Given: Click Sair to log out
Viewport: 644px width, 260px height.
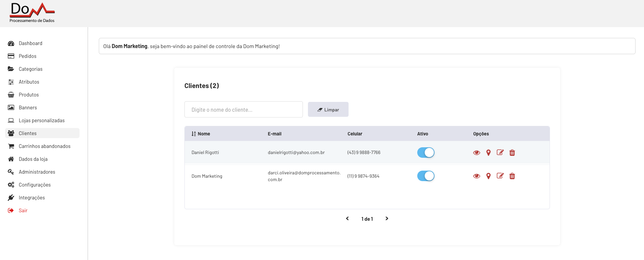Looking at the screenshot, I should [23, 211].
